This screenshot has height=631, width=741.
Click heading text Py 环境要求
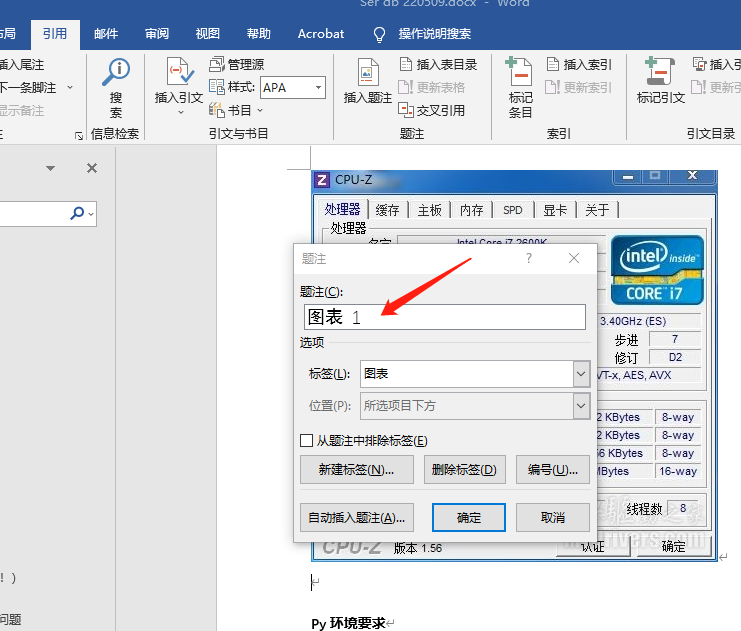(348, 623)
